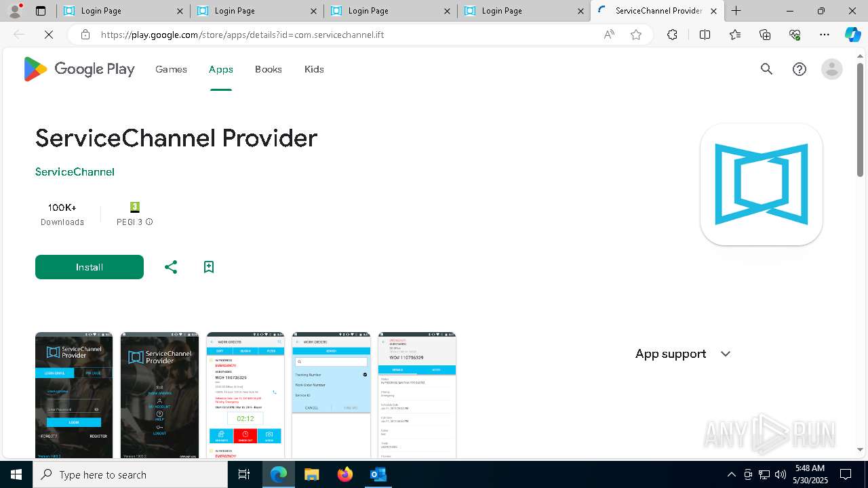Open the Books section
Image resolution: width=868 pixels, height=488 pixels.
point(269,69)
